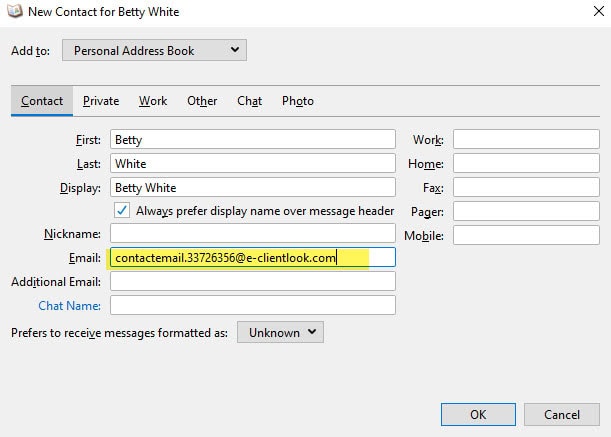Go to the Chat tab

(249, 101)
